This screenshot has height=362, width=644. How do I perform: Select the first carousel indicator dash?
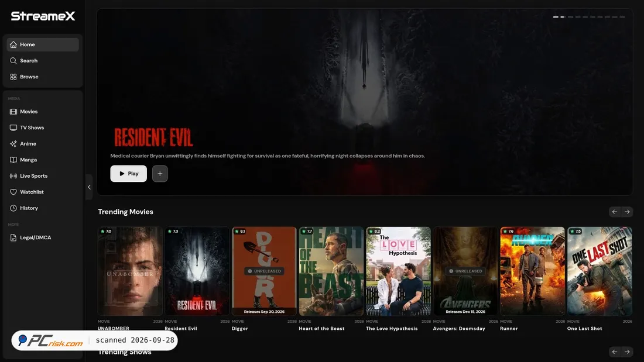pyautogui.click(x=556, y=17)
